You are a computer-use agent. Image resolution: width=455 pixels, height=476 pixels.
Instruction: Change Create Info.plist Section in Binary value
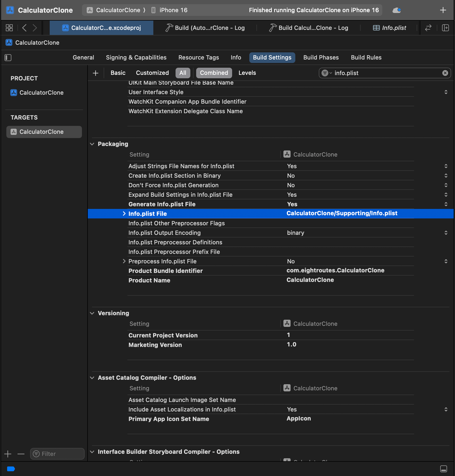coord(446,176)
